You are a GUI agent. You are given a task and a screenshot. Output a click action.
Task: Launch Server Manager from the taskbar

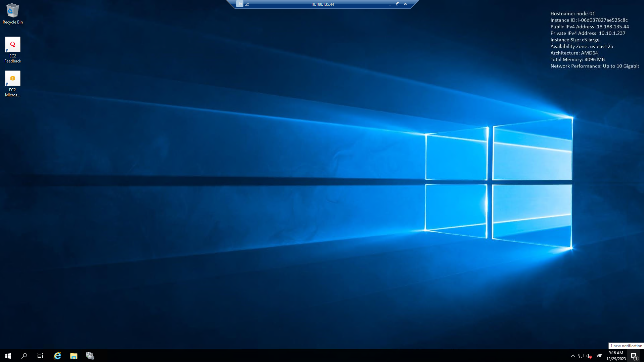90,356
